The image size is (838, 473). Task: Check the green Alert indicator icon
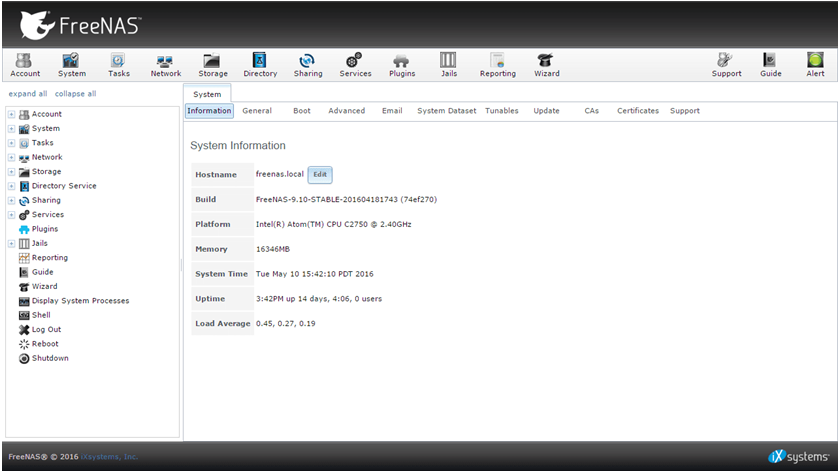point(816,60)
